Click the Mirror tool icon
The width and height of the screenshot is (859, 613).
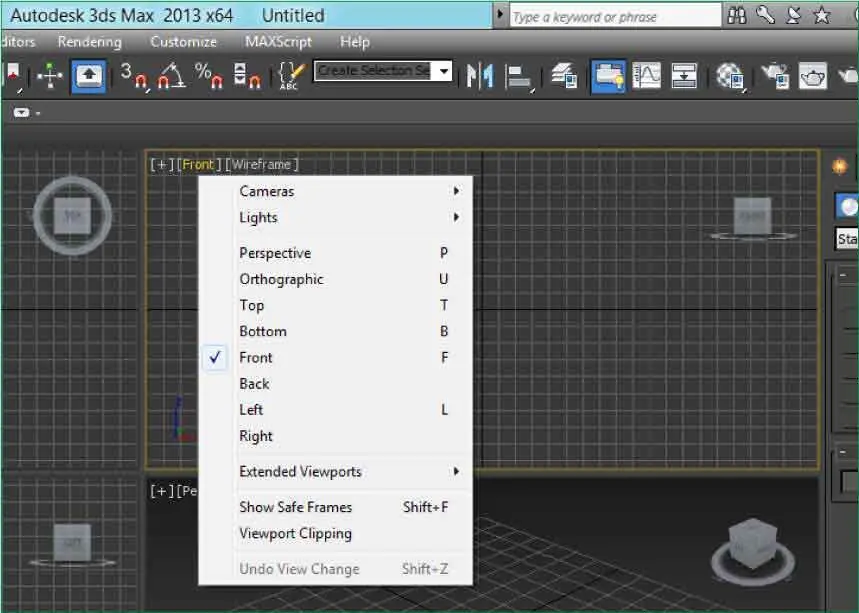coord(480,76)
